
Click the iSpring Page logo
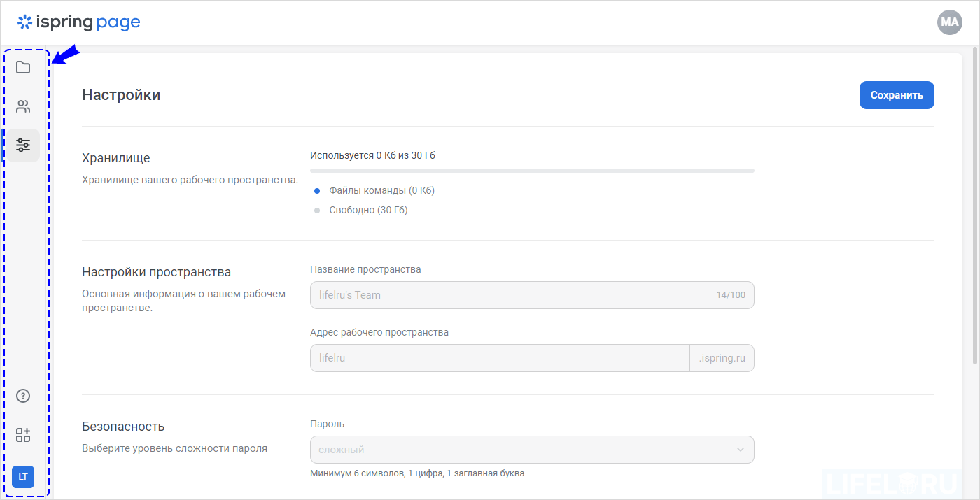(78, 22)
